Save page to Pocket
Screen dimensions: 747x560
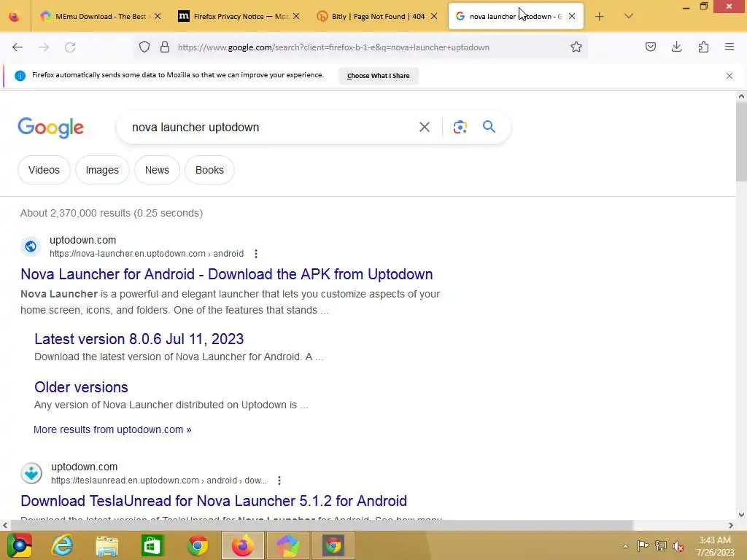[650, 47]
